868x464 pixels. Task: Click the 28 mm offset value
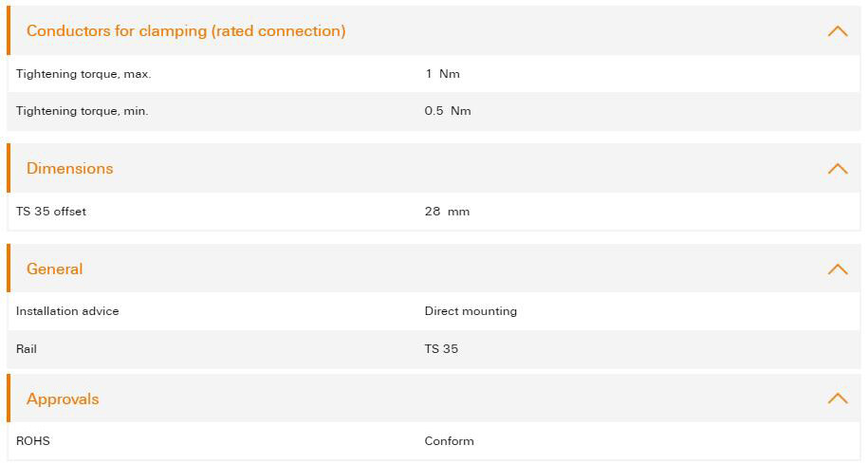tap(447, 212)
